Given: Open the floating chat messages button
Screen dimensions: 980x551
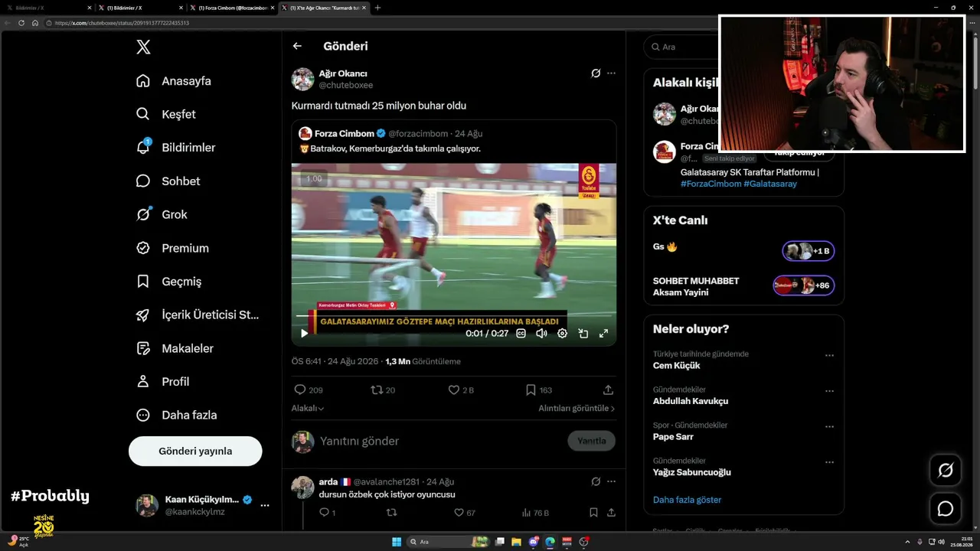Looking at the screenshot, I should 946,508.
